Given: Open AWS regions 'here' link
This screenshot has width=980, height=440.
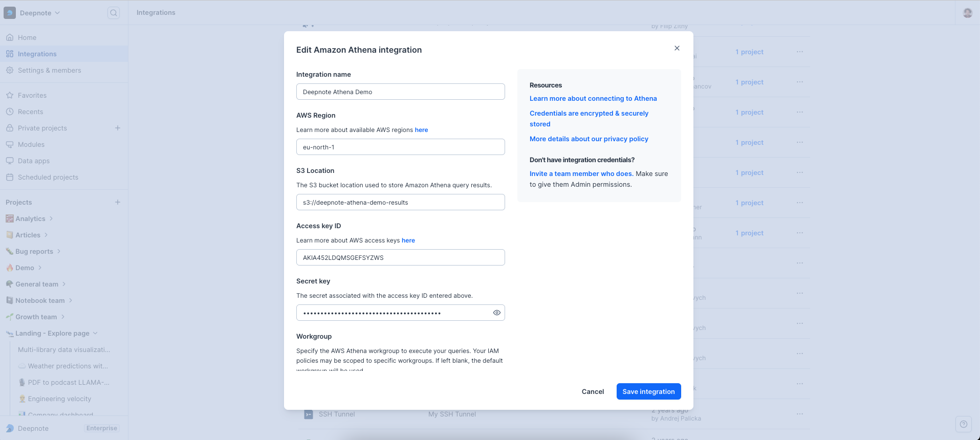Looking at the screenshot, I should point(421,130).
